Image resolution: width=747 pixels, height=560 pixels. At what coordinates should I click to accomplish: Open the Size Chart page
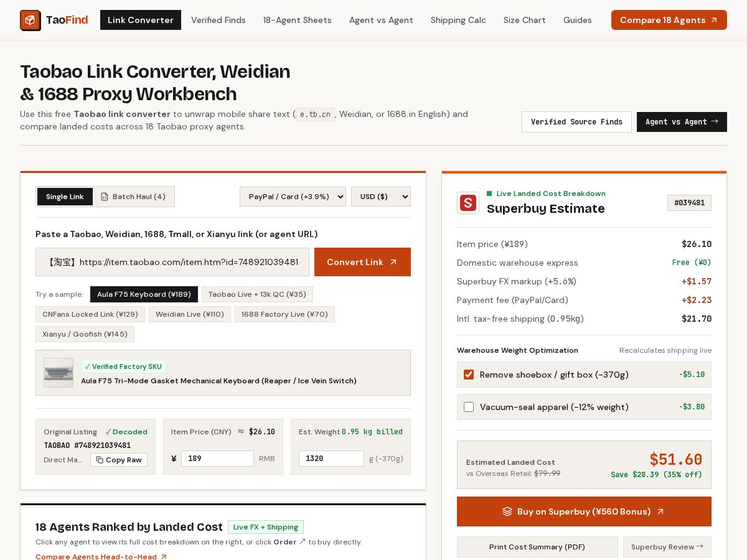pos(525,20)
